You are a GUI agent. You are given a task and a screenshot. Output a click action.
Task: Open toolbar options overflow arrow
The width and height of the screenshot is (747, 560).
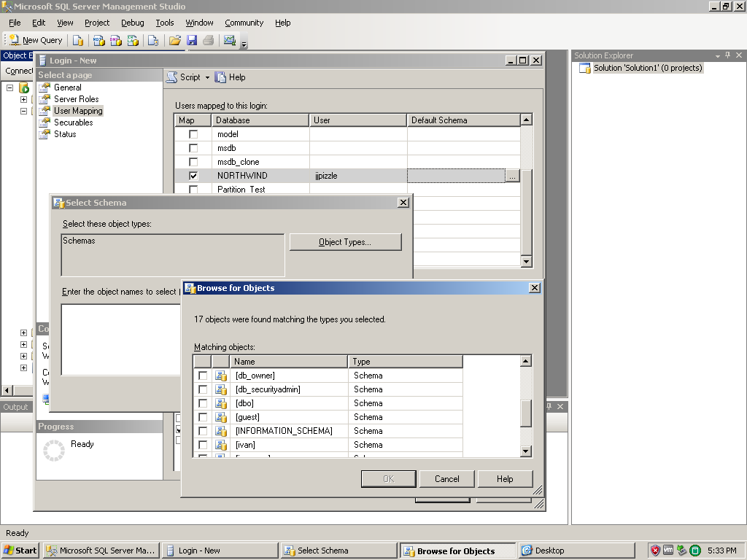point(244,44)
